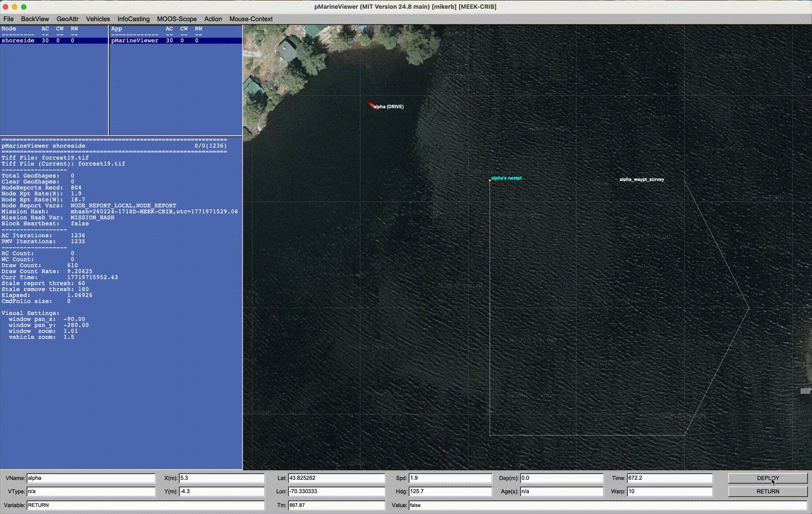Click the macOS yellow minimize window button
This screenshot has height=514, width=812.
pyautogui.click(x=14, y=7)
